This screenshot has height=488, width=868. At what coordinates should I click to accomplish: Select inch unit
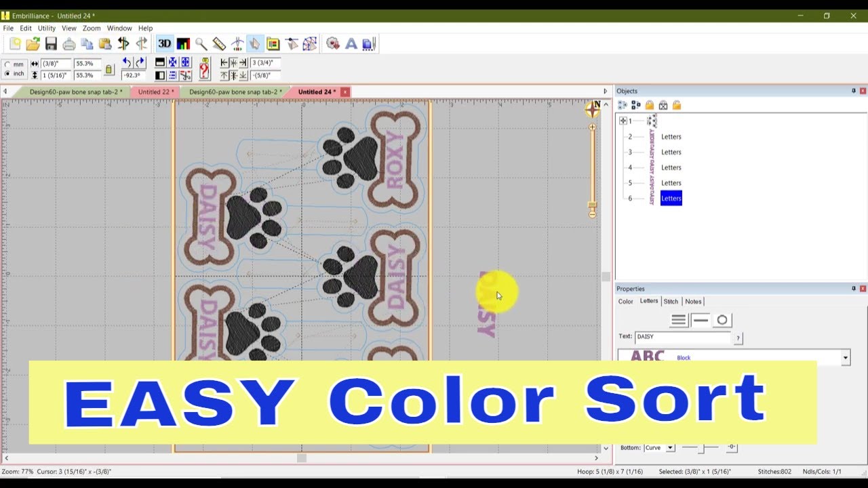7,74
